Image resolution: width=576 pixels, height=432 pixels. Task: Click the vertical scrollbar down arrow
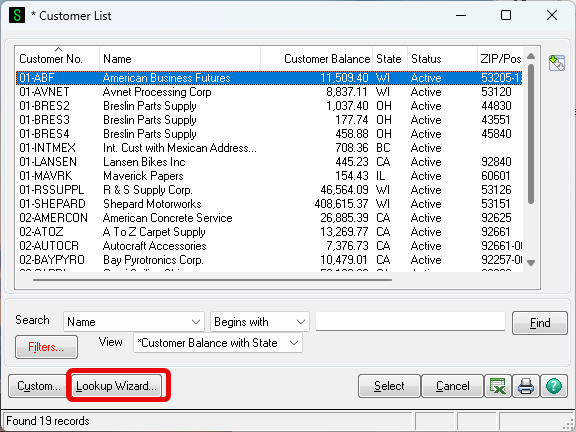531,263
